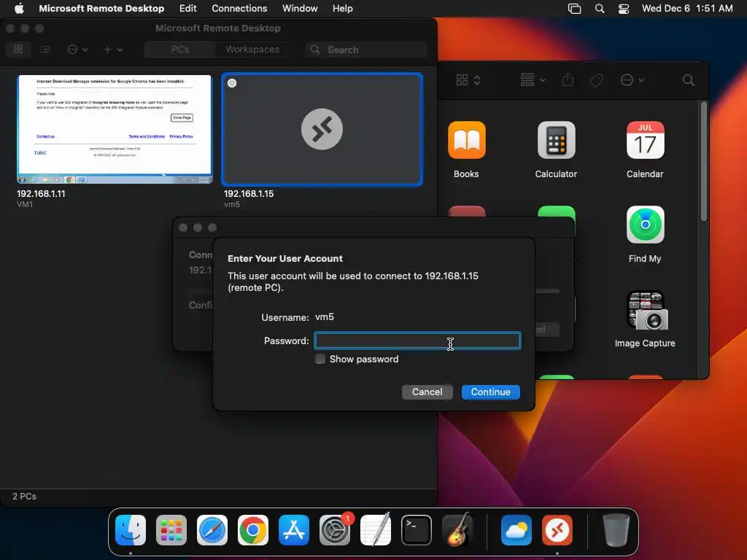Open the Window menu
The image size is (747, 560).
coord(300,8)
